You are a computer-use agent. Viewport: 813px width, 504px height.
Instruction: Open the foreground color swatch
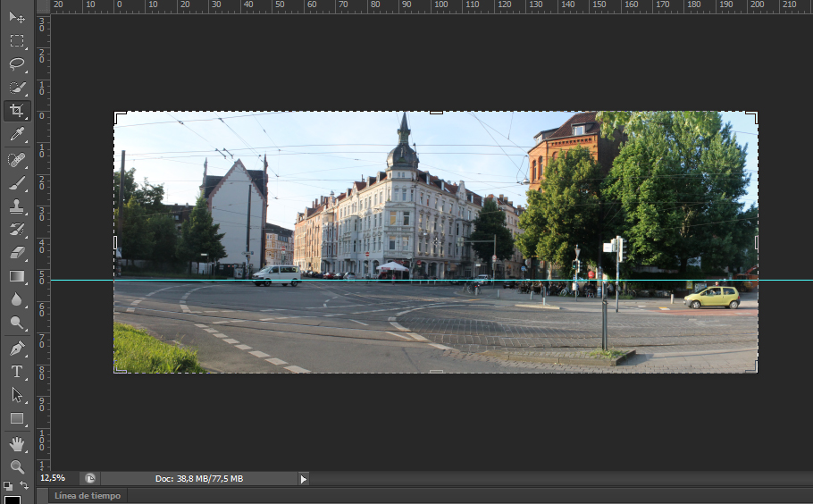13,500
